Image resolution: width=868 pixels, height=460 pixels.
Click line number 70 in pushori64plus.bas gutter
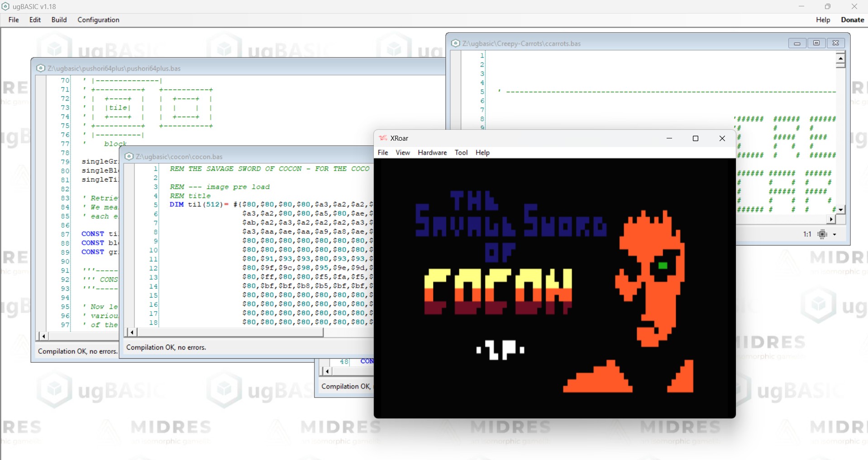(x=65, y=81)
